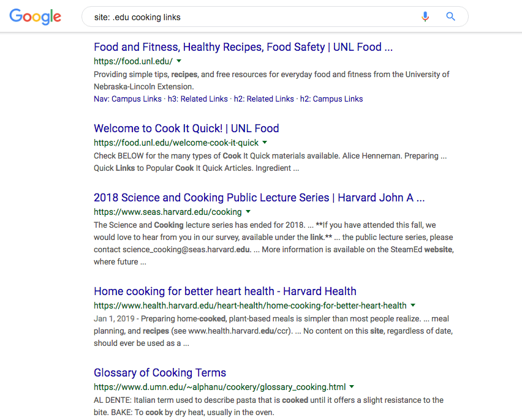The width and height of the screenshot is (522, 420).
Task: Open 2018 Science and Cooking Lecture Series result
Action: click(259, 198)
